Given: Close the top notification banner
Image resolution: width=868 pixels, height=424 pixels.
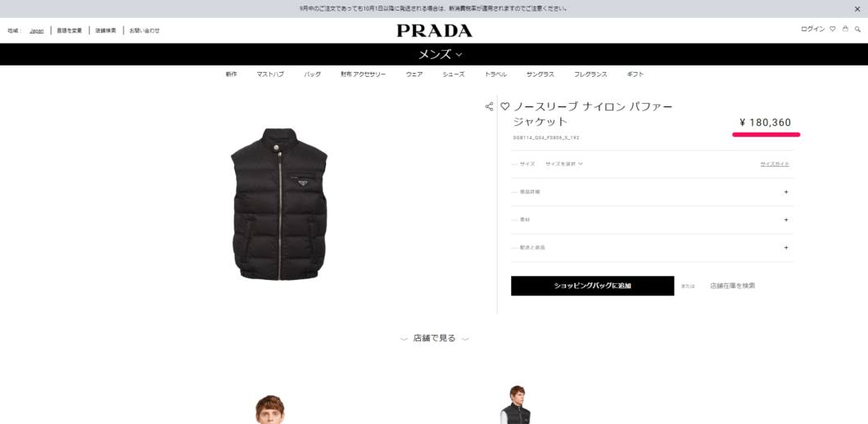Looking at the screenshot, I should pyautogui.click(x=857, y=9).
